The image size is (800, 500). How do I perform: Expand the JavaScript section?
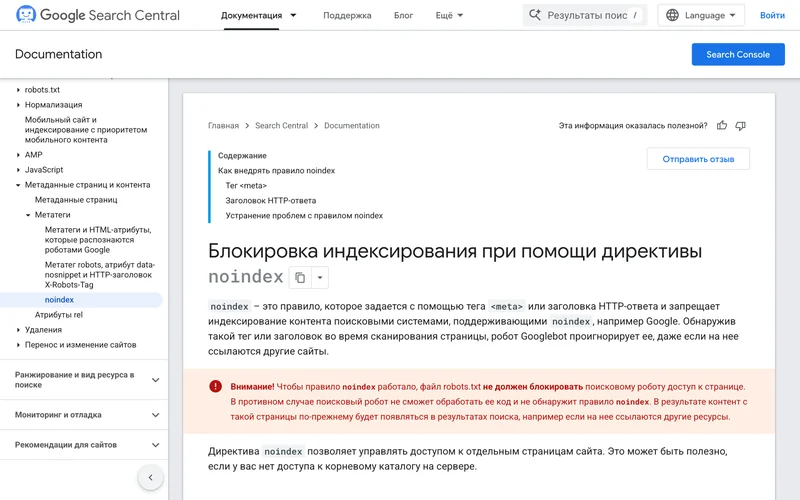18,170
